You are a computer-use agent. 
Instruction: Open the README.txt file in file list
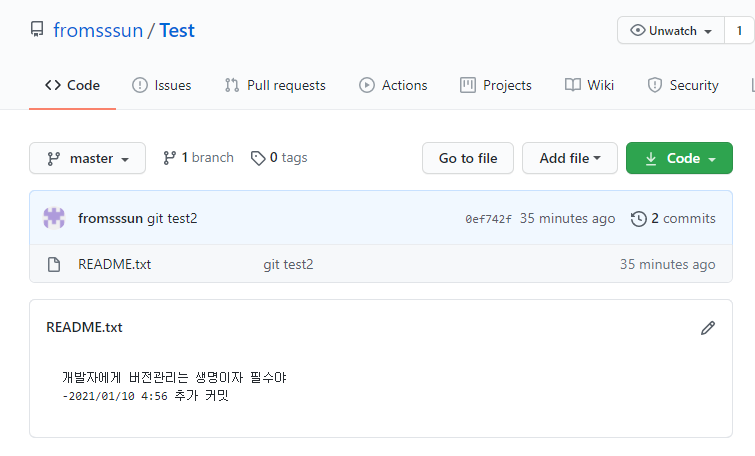tap(115, 264)
